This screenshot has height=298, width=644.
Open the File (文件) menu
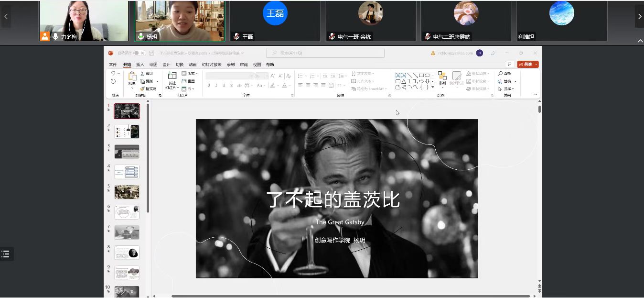(113, 65)
